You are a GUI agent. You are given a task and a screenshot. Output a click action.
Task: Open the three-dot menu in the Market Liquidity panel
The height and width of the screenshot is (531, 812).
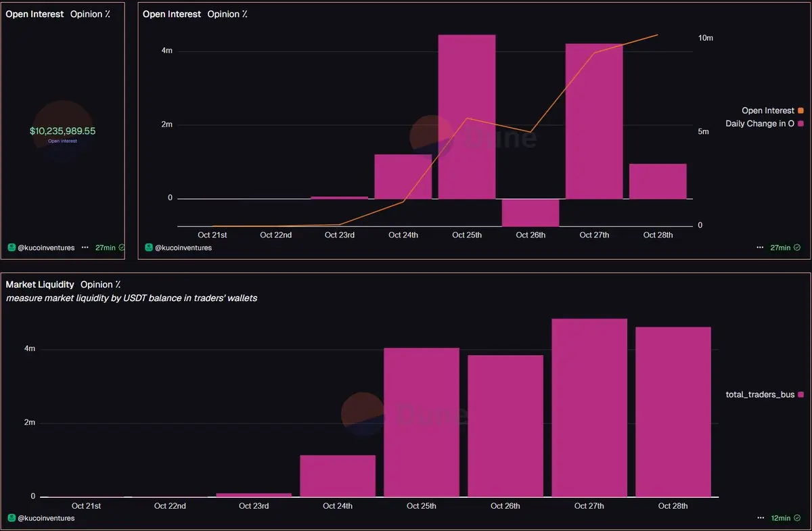click(760, 518)
